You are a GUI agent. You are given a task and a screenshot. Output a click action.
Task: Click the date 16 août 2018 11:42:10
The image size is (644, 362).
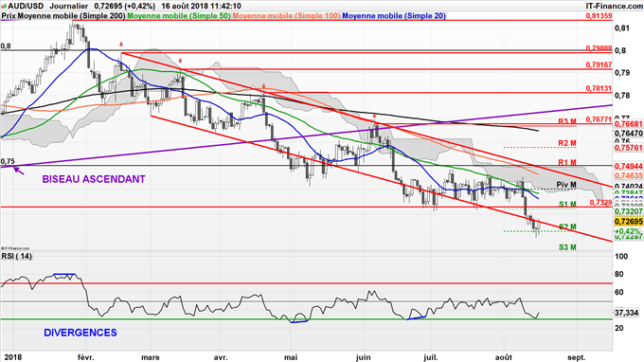(x=201, y=7)
